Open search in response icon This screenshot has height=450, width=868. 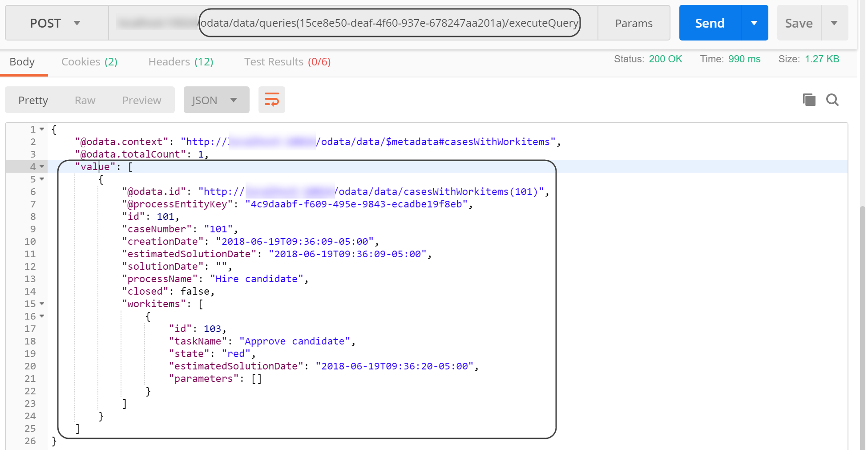point(832,100)
